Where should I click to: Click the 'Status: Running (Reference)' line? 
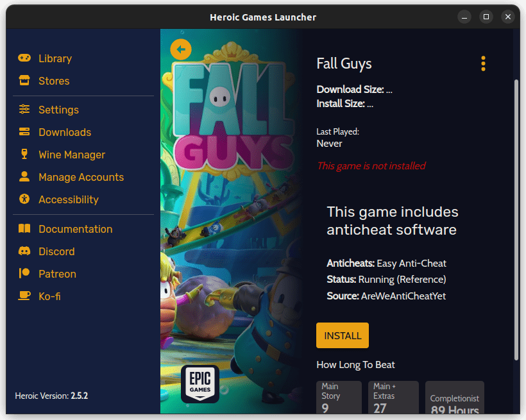tap(386, 280)
